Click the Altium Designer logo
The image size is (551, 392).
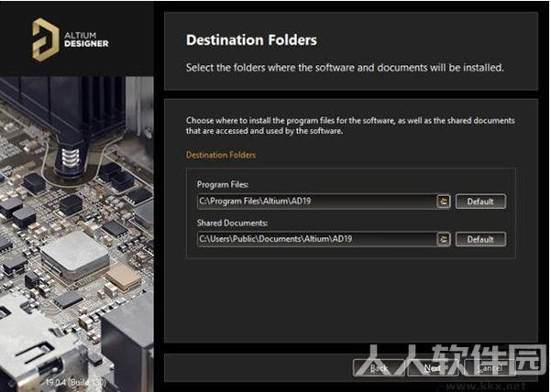(x=71, y=39)
